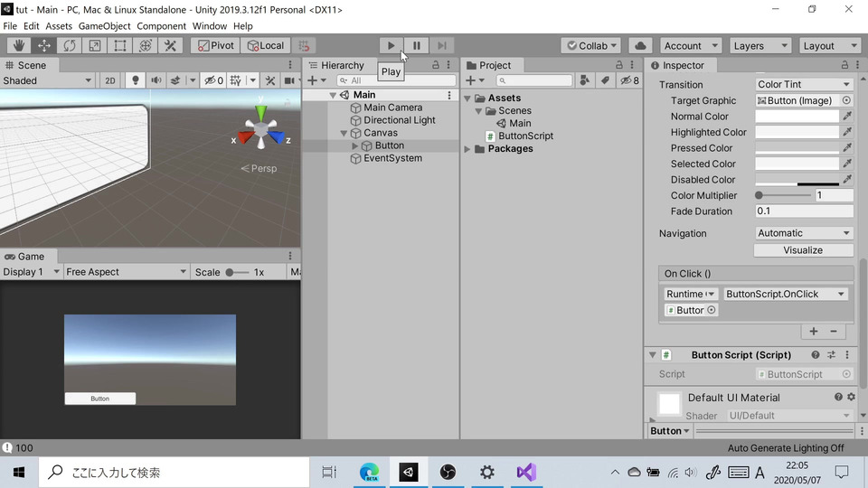This screenshot has height=488, width=868.
Task: Toggle grid snapping icon in toolbar
Action: [x=304, y=45]
